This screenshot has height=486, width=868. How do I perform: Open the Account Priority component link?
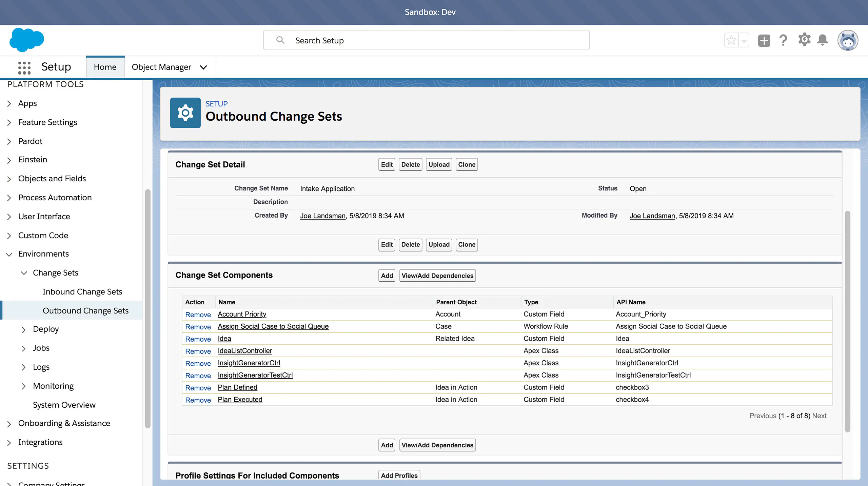click(x=242, y=314)
